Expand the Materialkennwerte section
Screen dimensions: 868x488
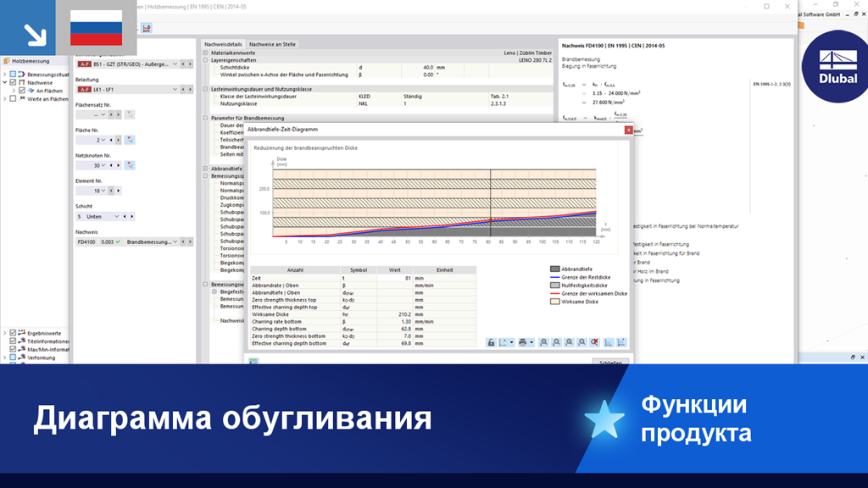click(x=205, y=53)
